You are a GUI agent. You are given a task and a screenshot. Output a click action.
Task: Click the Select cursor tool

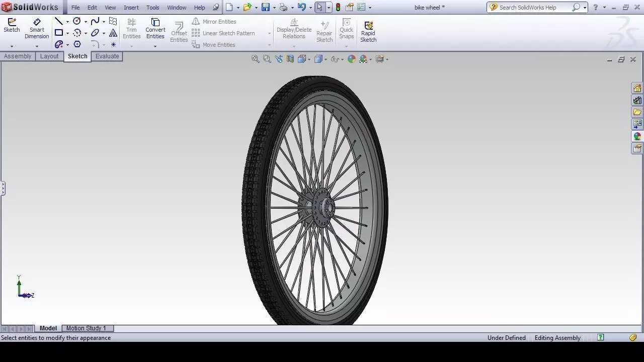[319, 7]
